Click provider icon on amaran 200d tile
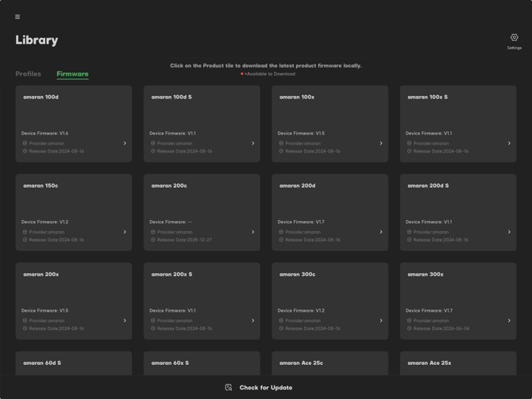Image resolution: width=532 pixels, height=399 pixels. point(281,232)
